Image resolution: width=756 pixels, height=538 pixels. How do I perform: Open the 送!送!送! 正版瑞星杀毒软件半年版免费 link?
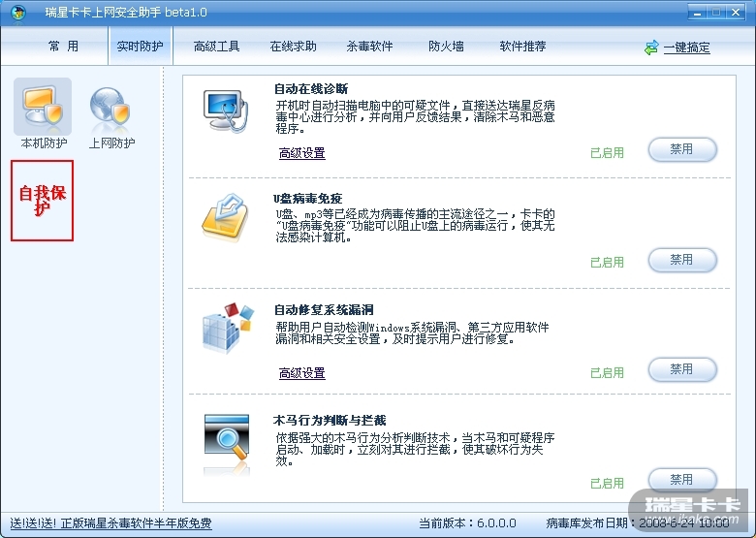pyautogui.click(x=110, y=523)
